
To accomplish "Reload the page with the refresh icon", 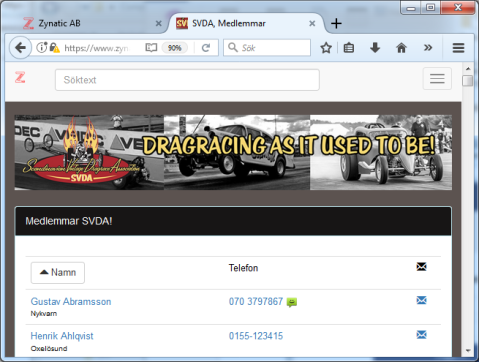I will point(206,48).
